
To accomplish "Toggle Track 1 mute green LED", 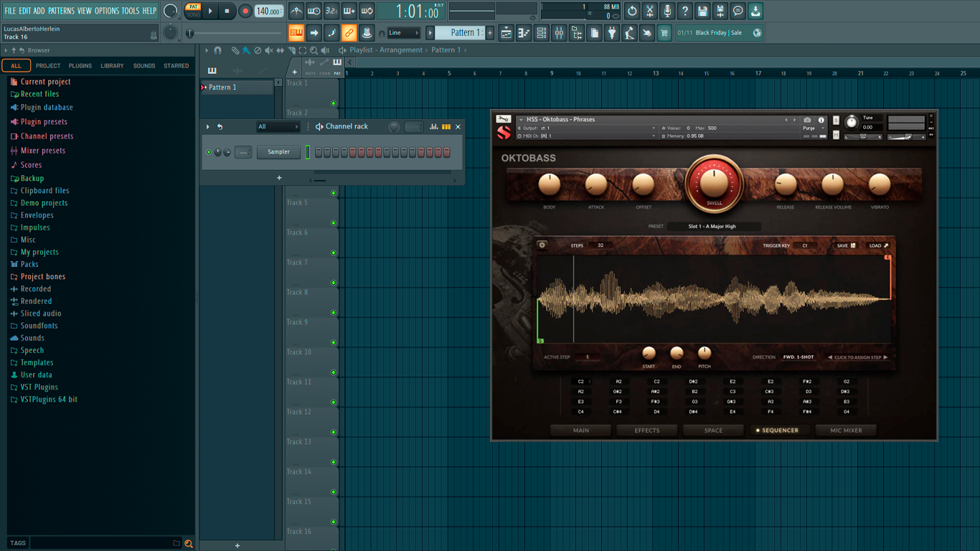I will pos(334,103).
